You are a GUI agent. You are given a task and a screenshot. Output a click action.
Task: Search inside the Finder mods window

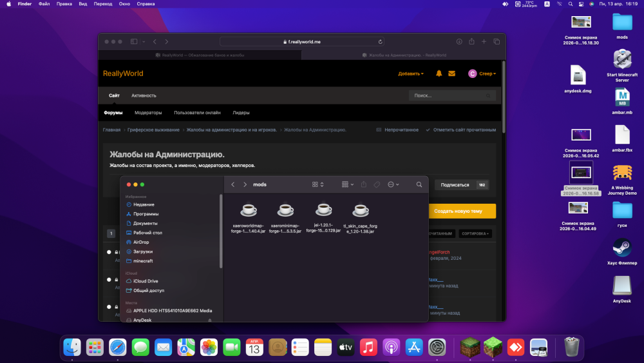419,184
